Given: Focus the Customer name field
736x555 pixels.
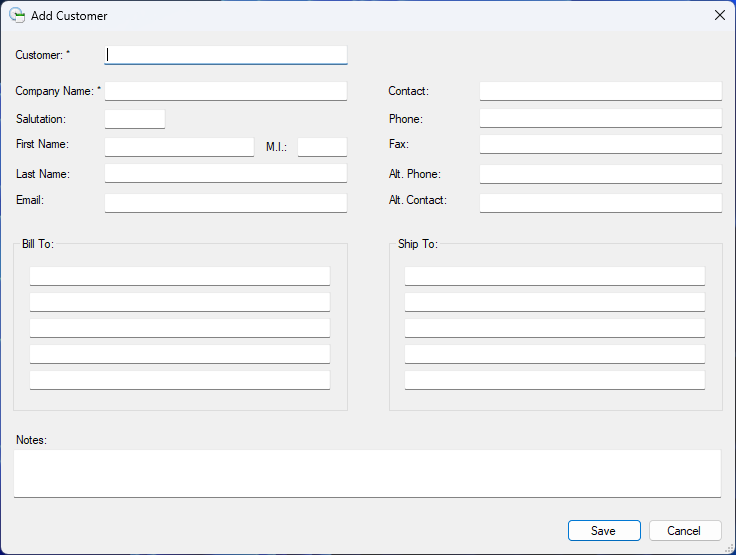Looking at the screenshot, I should click(x=226, y=55).
